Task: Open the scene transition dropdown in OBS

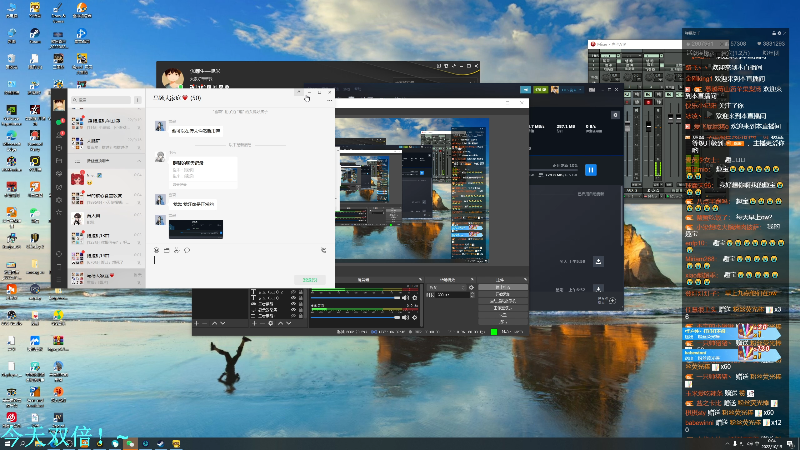Action: coord(446,288)
